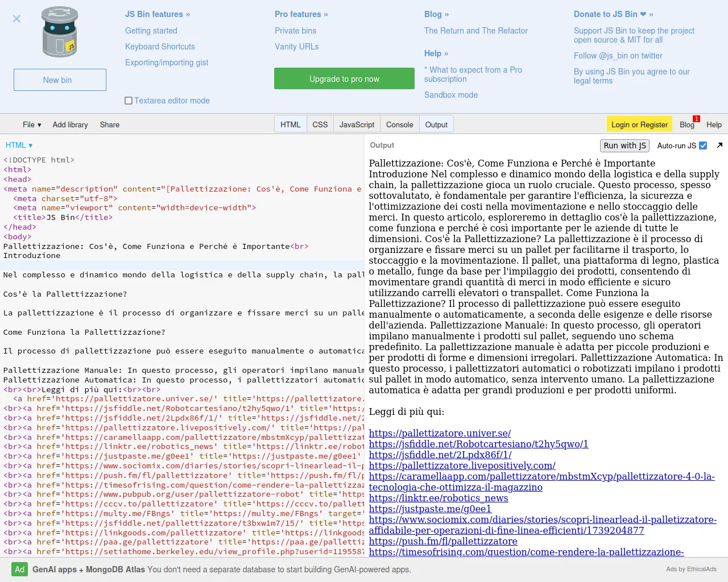This screenshot has width=728, height=582.
Task: Click the Upgrade to pro now button
Action: [344, 79]
